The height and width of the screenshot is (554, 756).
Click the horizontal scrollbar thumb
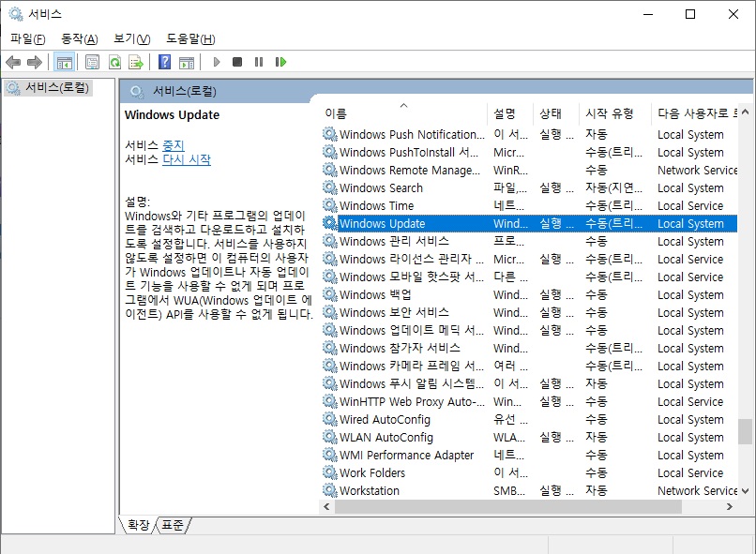tap(508, 507)
